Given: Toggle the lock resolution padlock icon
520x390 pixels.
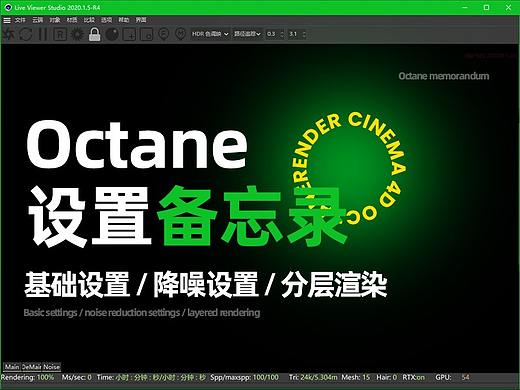Looking at the screenshot, I should 95,34.
